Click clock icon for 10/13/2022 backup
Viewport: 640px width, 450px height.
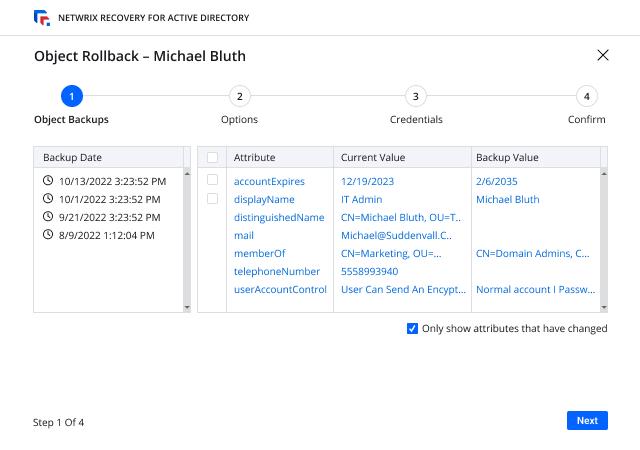click(x=48, y=181)
